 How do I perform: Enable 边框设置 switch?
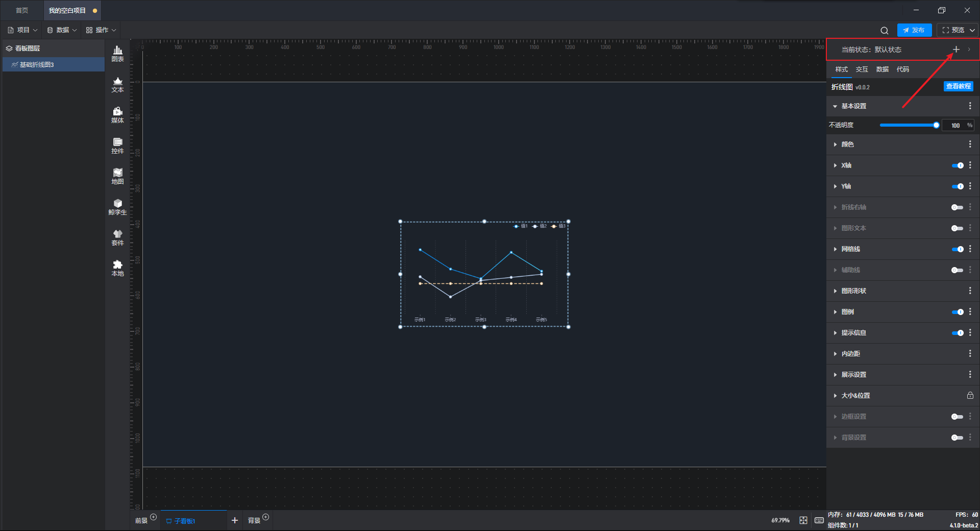click(x=958, y=417)
